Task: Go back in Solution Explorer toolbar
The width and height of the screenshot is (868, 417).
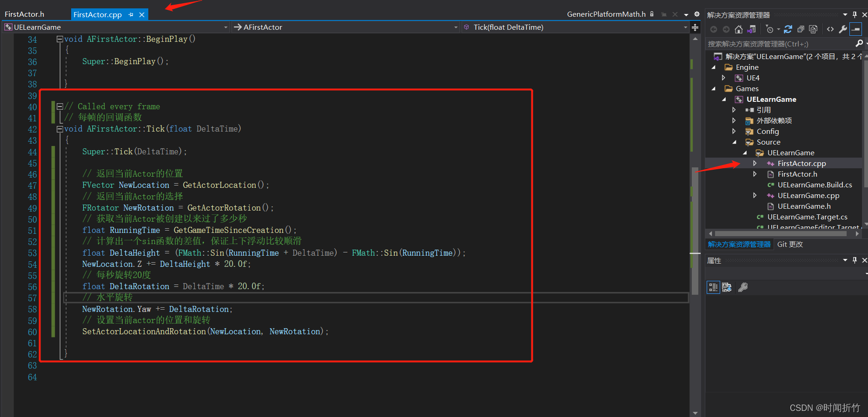Action: [x=714, y=29]
